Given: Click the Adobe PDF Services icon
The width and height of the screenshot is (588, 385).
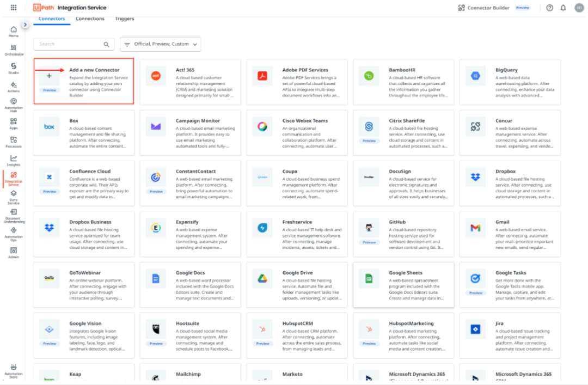Looking at the screenshot, I should 262,76.
